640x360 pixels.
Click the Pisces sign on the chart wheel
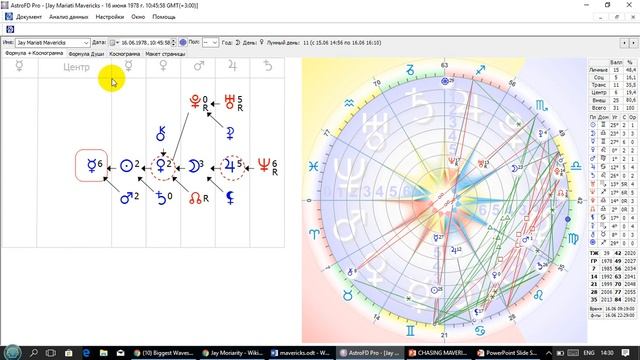[313, 167]
